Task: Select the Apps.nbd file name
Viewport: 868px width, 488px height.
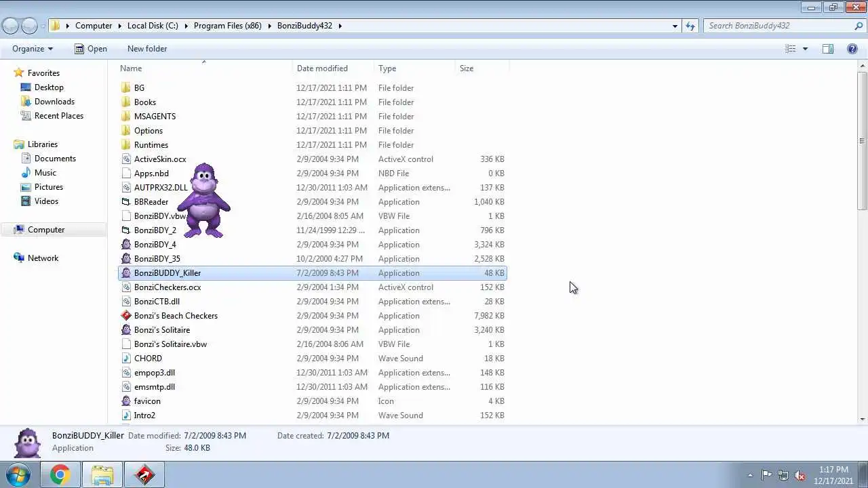Action: click(151, 173)
